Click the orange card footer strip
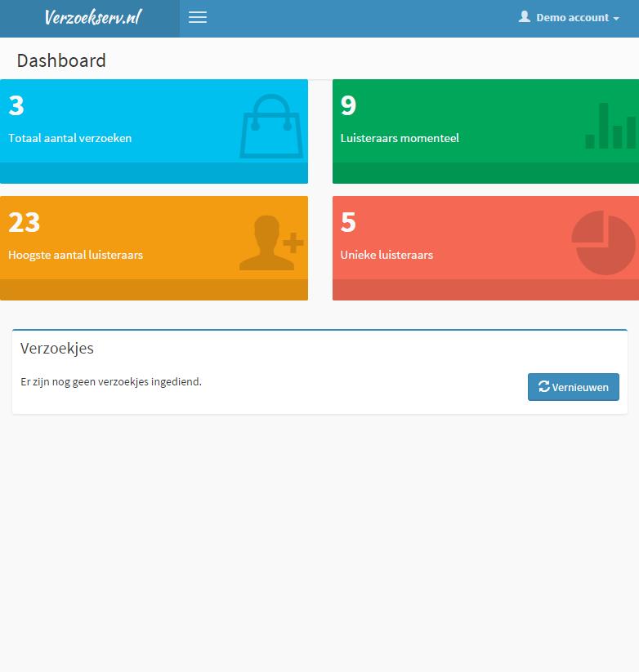 coord(154,290)
